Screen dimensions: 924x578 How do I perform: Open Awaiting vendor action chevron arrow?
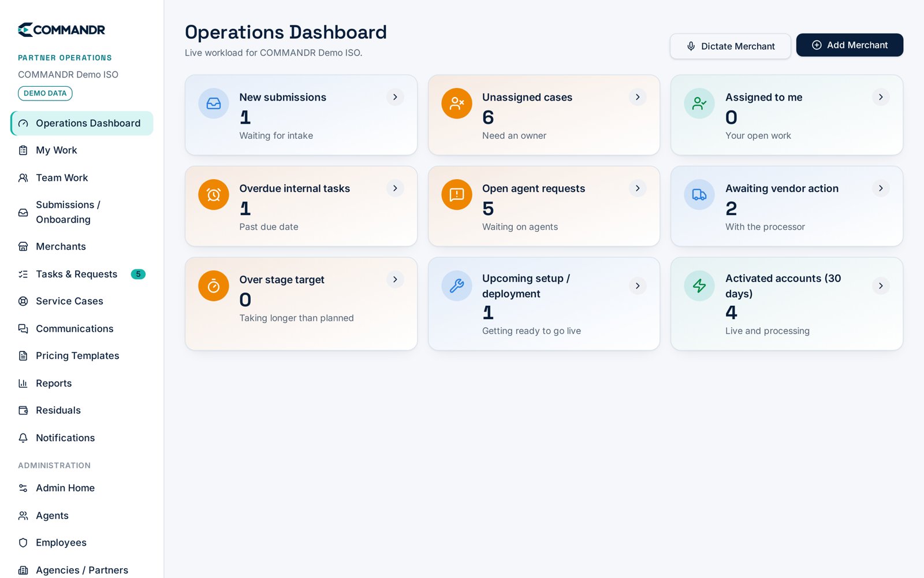point(881,188)
